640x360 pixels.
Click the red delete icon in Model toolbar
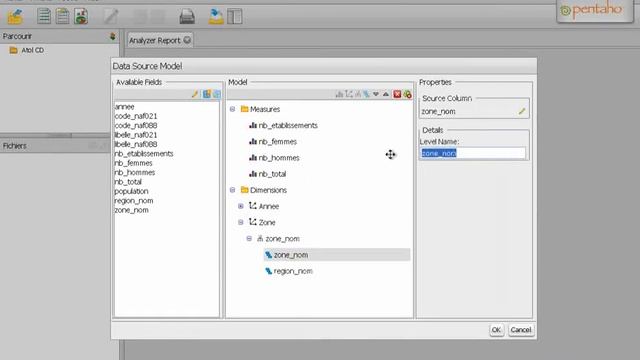(x=397, y=94)
